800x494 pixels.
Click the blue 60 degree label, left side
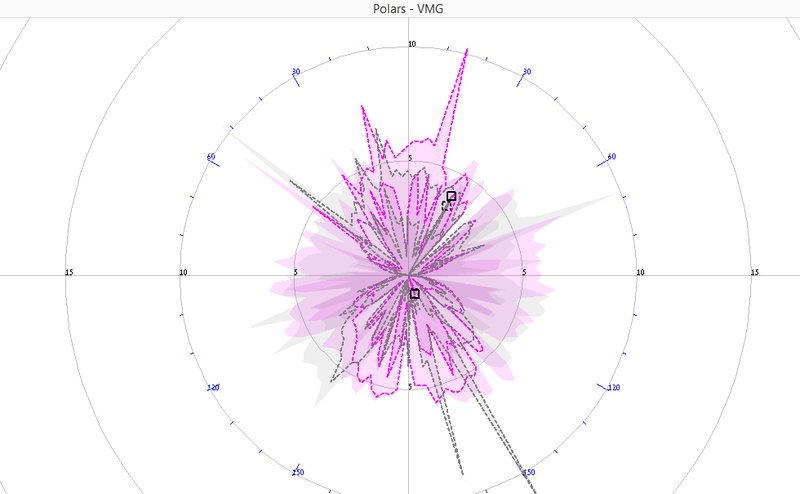211,157
